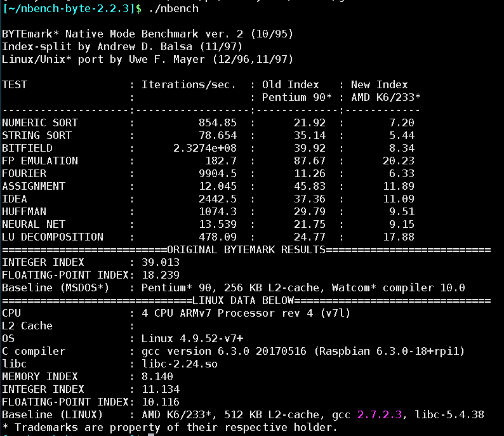
Task: Click the Baseline (MSDOS*) label
Action: [x=56, y=288]
